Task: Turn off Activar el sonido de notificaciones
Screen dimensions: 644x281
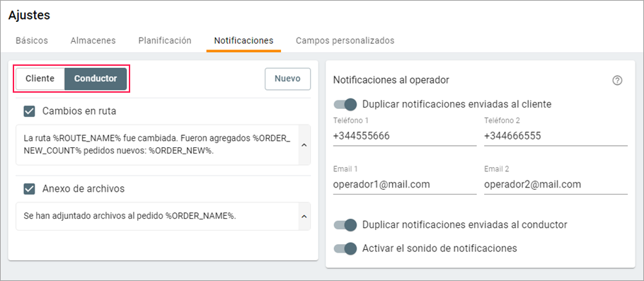Action: 345,248
